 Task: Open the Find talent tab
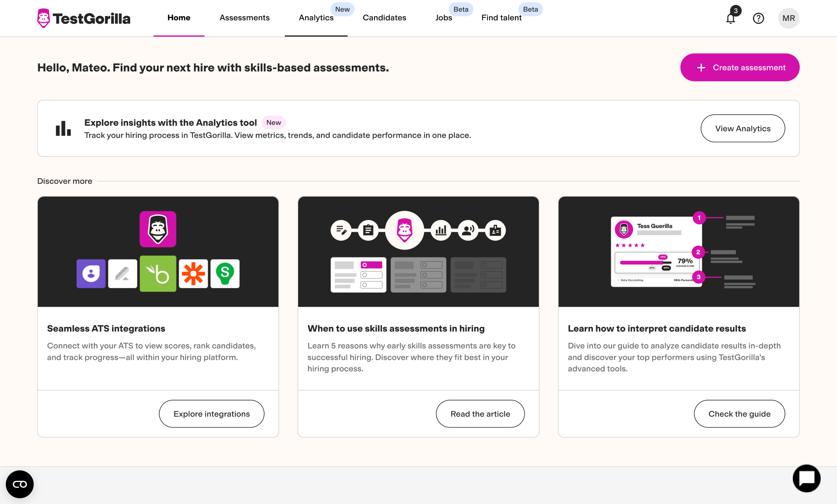[x=501, y=18]
